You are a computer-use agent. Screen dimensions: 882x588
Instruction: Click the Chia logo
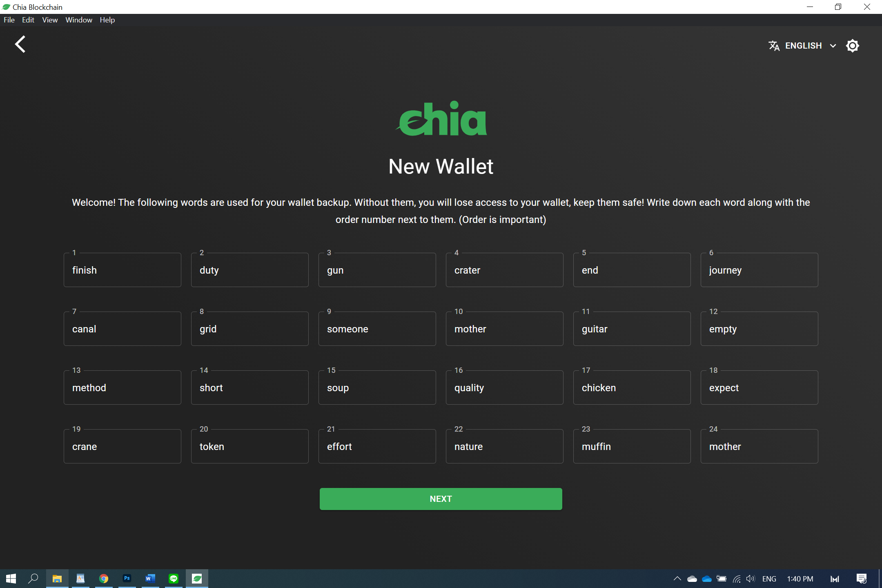coord(441,118)
